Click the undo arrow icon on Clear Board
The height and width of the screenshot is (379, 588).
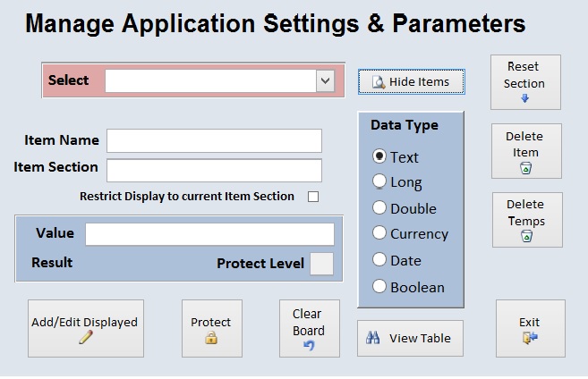pos(309,345)
